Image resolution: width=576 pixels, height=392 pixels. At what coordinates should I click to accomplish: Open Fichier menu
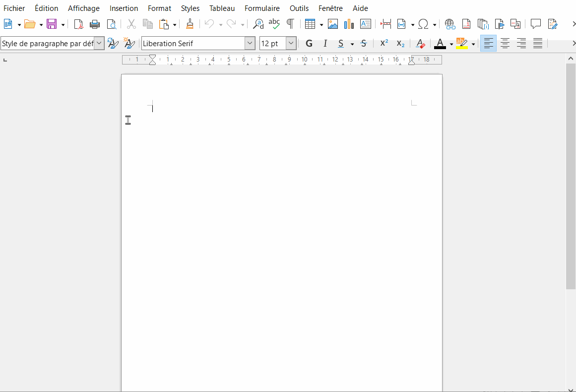14,8
